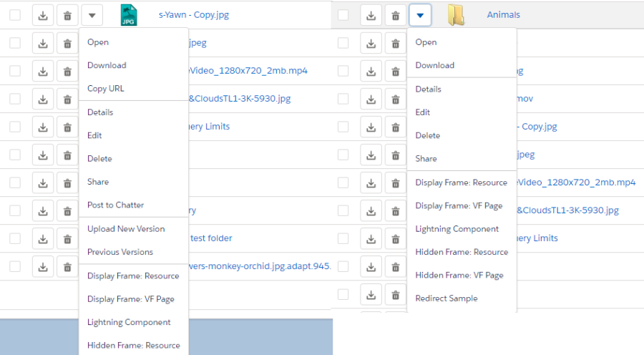Click download icon in s-Yawn - Copy.jpg row
644x355 pixels.
pyautogui.click(x=43, y=15)
